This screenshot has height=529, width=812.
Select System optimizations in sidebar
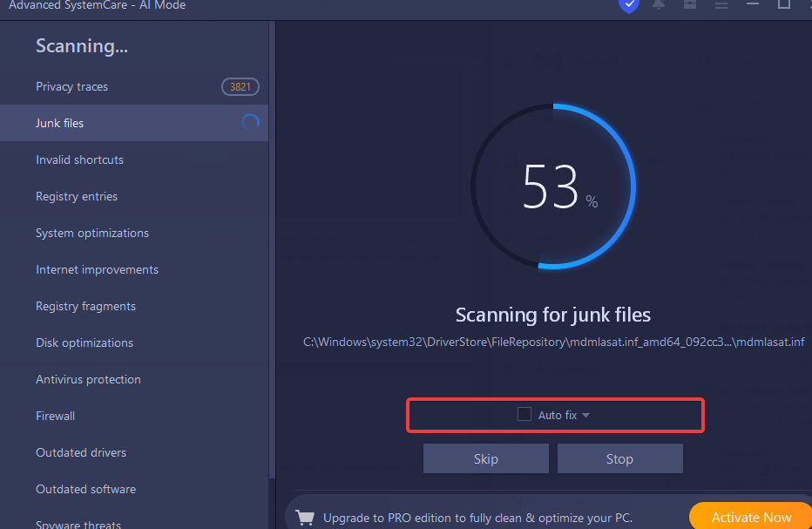pyautogui.click(x=134, y=234)
